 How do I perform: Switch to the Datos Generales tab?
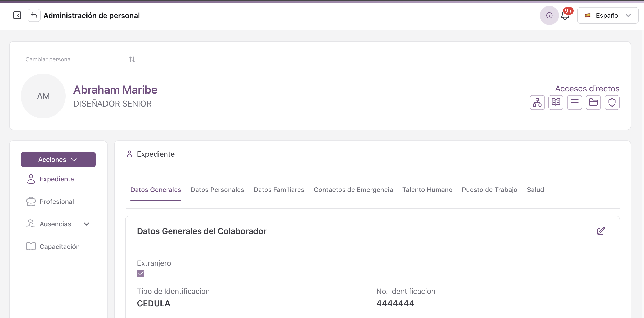point(156,190)
